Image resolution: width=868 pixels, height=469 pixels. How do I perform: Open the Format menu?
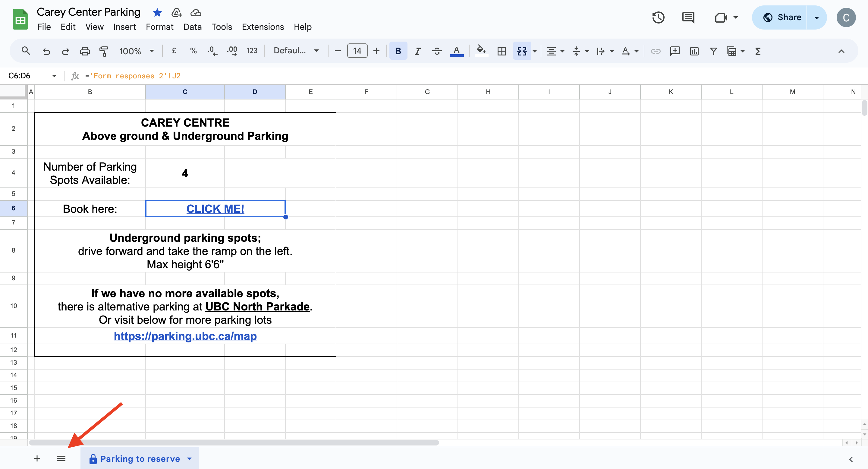click(159, 27)
